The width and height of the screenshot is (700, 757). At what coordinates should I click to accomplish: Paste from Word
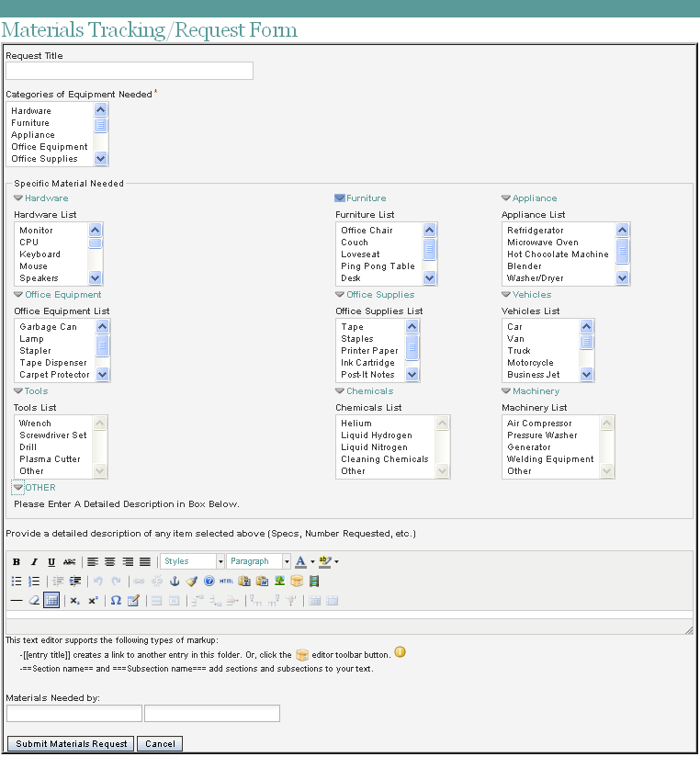coord(262,582)
